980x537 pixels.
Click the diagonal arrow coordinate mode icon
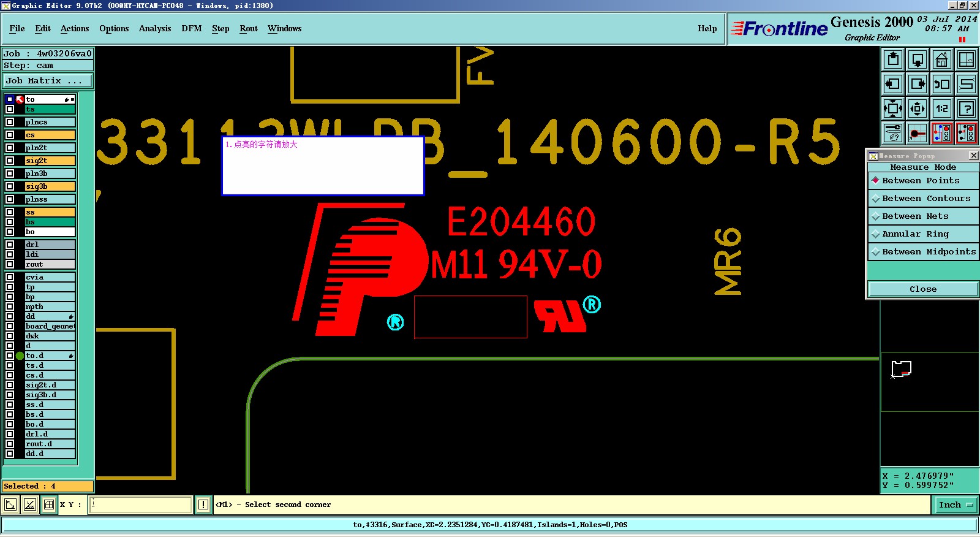pos(10,505)
